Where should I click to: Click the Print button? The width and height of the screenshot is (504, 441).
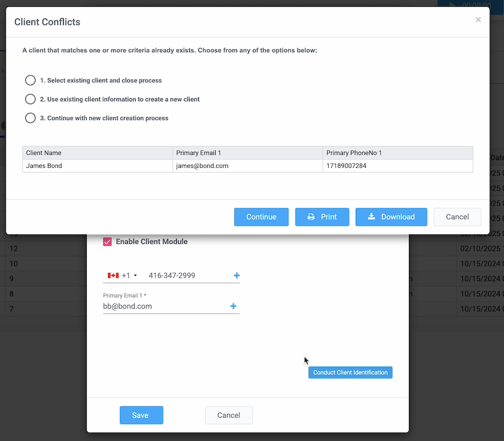coord(322,217)
